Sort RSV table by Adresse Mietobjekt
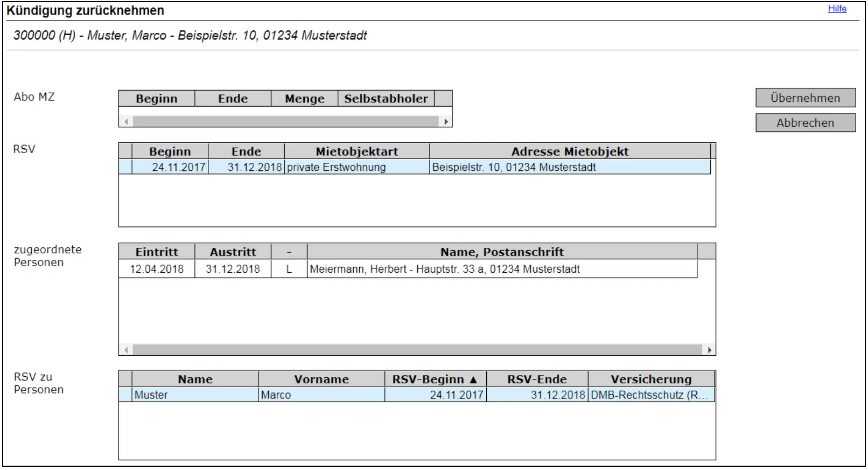The height and width of the screenshot is (470, 868). tap(570, 151)
